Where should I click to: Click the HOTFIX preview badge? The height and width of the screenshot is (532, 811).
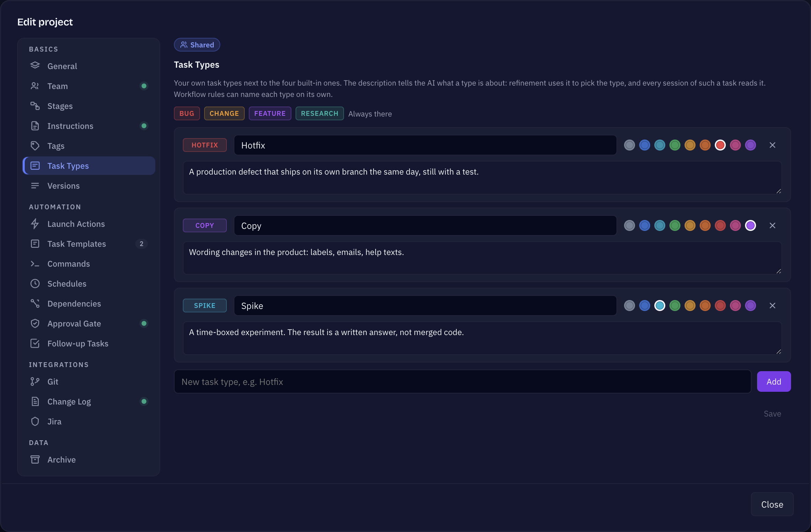pos(204,145)
